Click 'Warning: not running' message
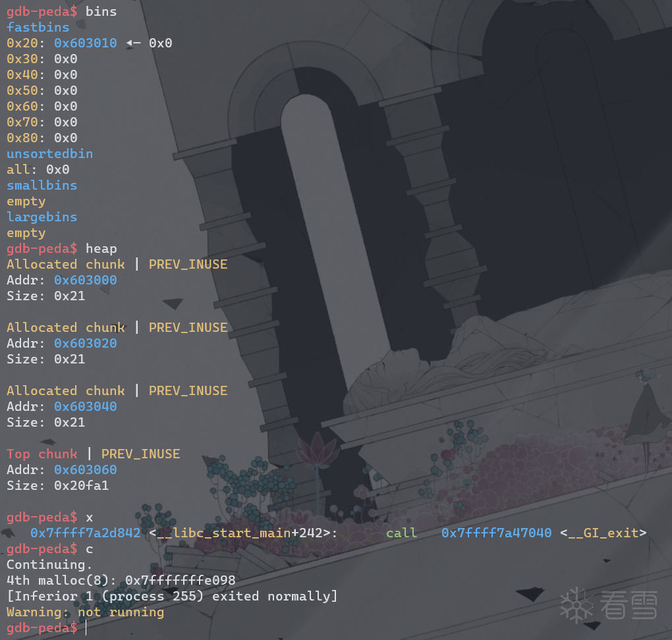Viewport: 672px width, 640px height. 85,612
